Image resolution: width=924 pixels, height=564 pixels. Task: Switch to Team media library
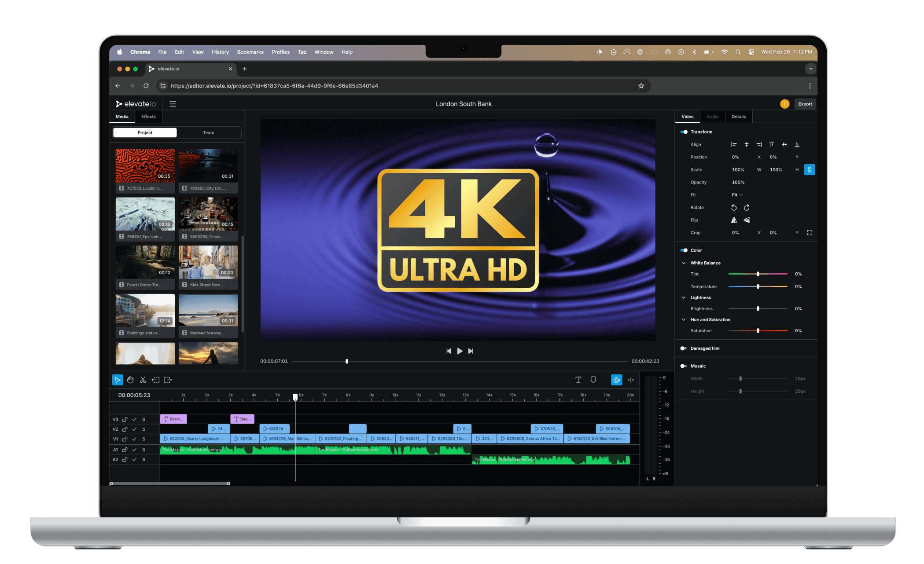pyautogui.click(x=208, y=132)
